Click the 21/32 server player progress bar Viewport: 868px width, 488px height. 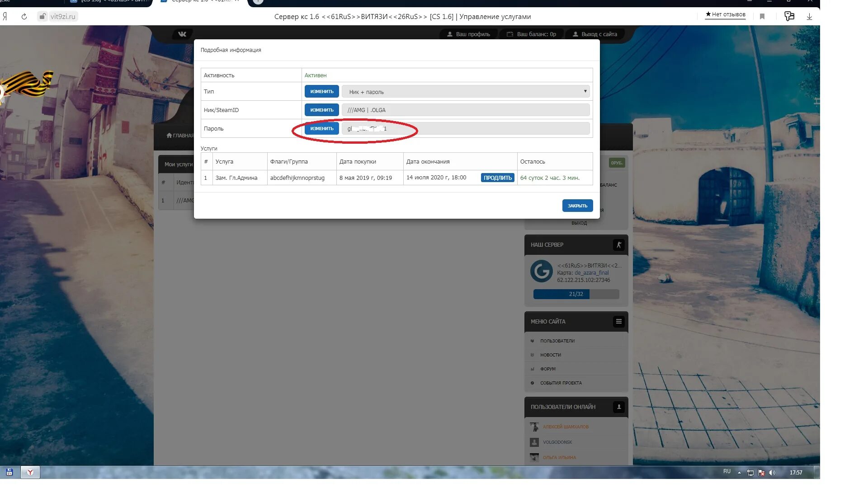tap(576, 294)
